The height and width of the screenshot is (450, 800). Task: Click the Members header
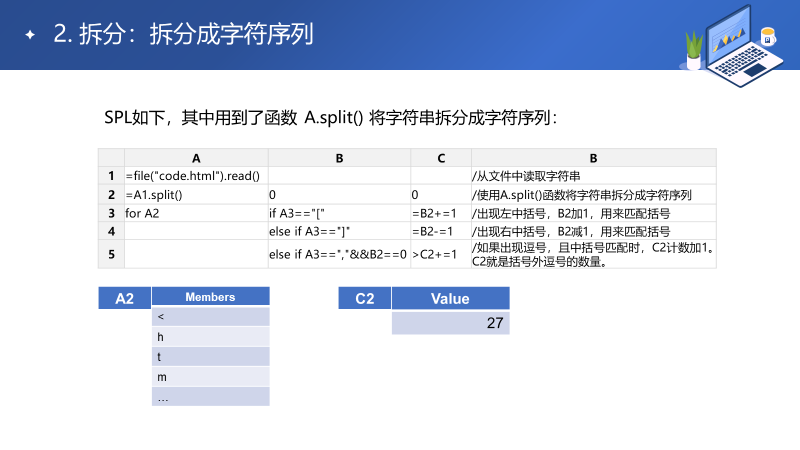click(x=211, y=296)
